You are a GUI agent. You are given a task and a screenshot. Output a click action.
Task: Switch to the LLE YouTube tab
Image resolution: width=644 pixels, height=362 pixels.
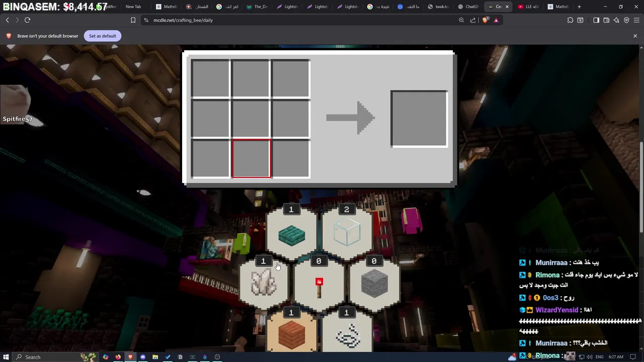[528, 7]
